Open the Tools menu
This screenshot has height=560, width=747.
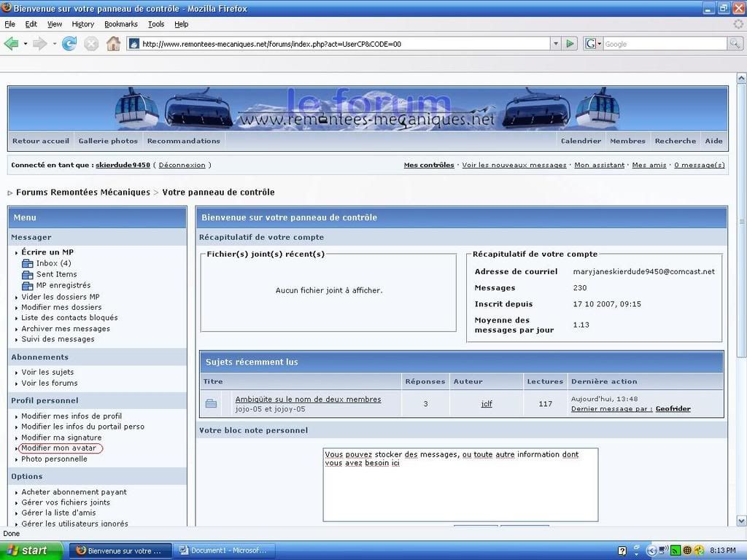pyautogui.click(x=156, y=24)
